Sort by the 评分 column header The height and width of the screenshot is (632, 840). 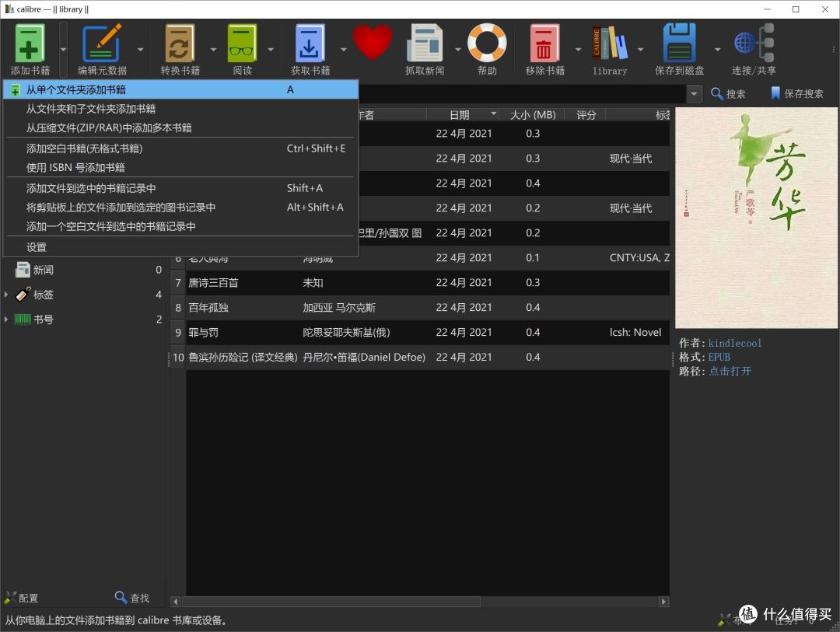(x=586, y=114)
